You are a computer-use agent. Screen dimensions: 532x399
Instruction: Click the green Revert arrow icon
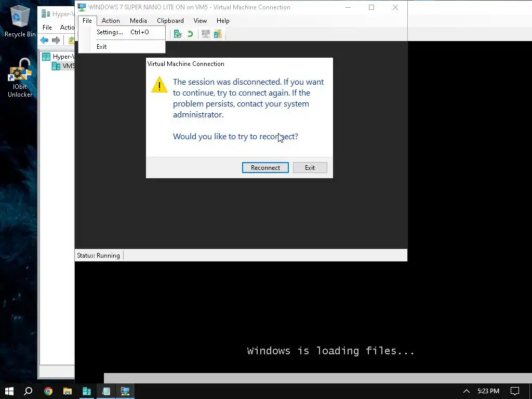point(190,34)
